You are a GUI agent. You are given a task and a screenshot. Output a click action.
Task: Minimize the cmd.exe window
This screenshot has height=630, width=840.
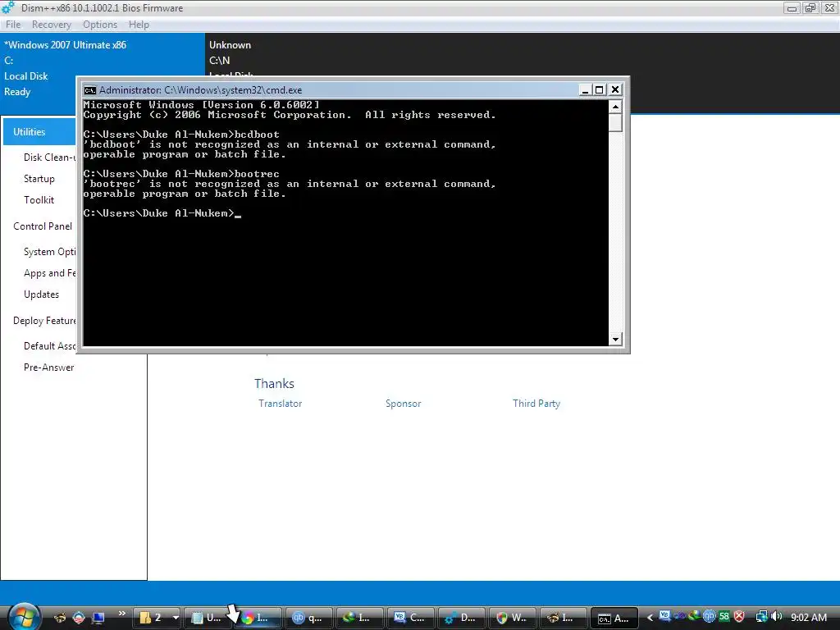pyautogui.click(x=585, y=90)
